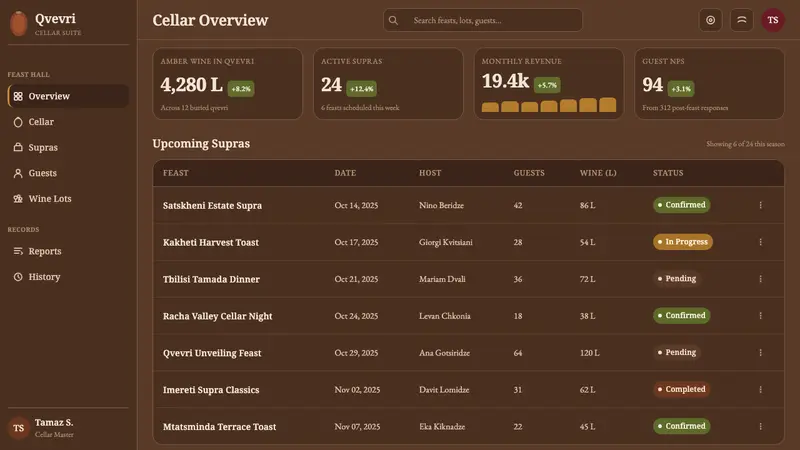Click host Giorgi Kvitsiani
Image resolution: width=800 pixels, height=450 pixels.
(446, 242)
